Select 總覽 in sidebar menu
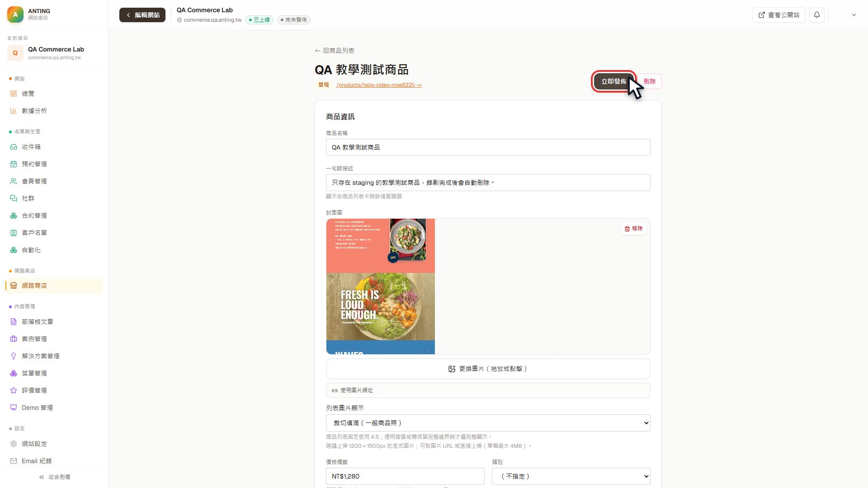Viewport: 868px width, 488px height. [x=54, y=94]
